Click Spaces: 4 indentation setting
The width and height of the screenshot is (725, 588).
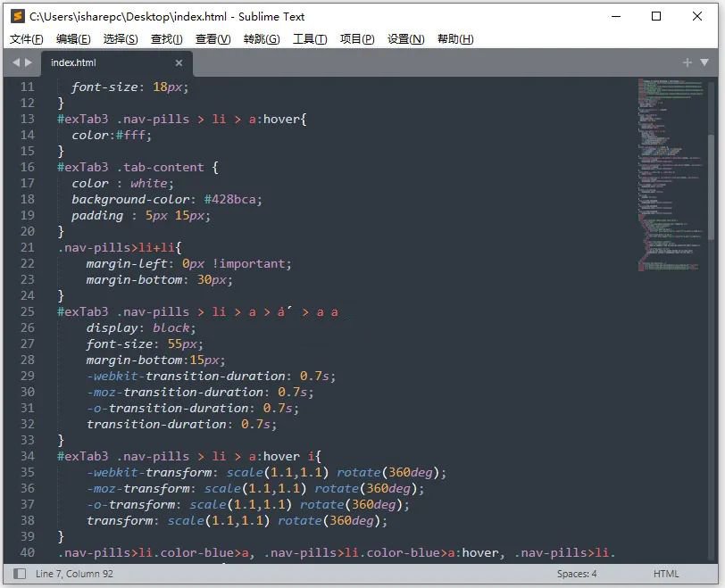(x=577, y=574)
